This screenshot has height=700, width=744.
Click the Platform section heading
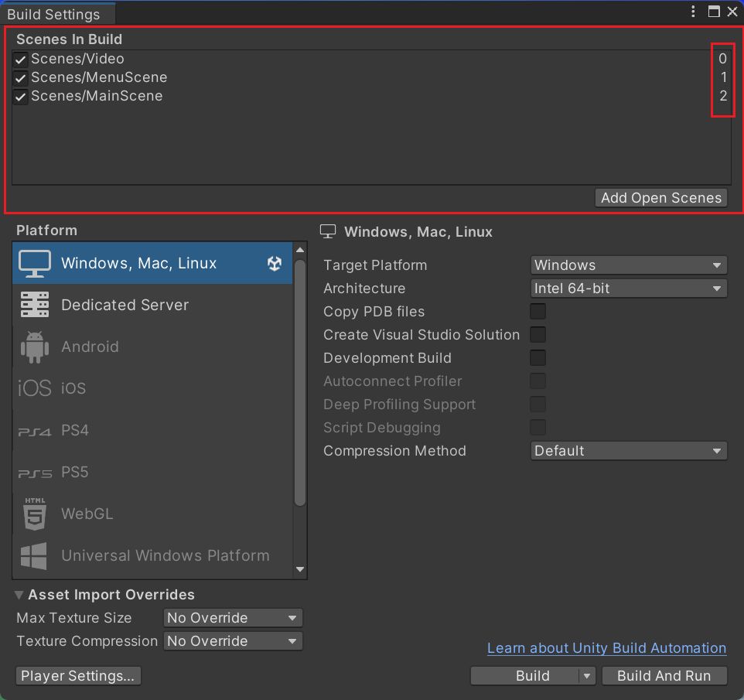[46, 230]
